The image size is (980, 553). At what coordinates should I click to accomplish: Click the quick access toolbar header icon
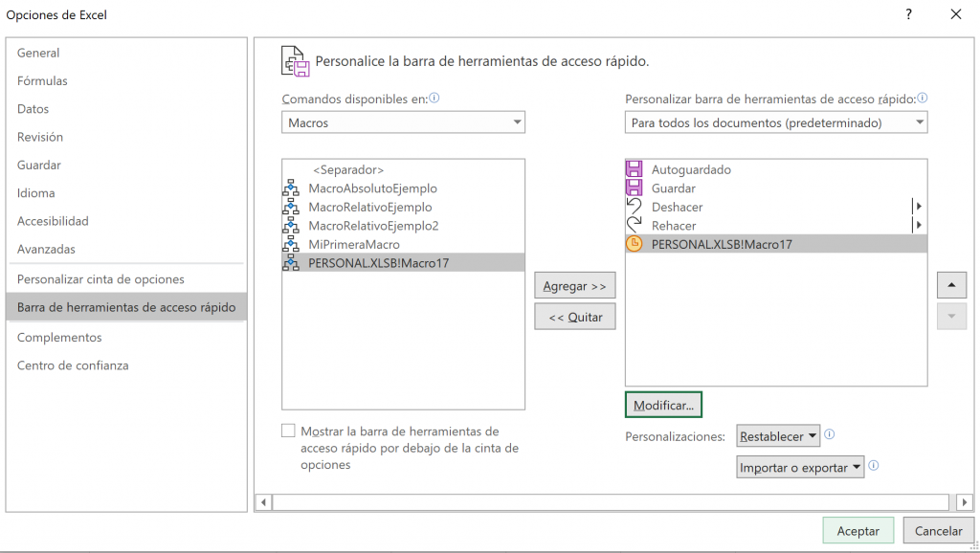296,61
